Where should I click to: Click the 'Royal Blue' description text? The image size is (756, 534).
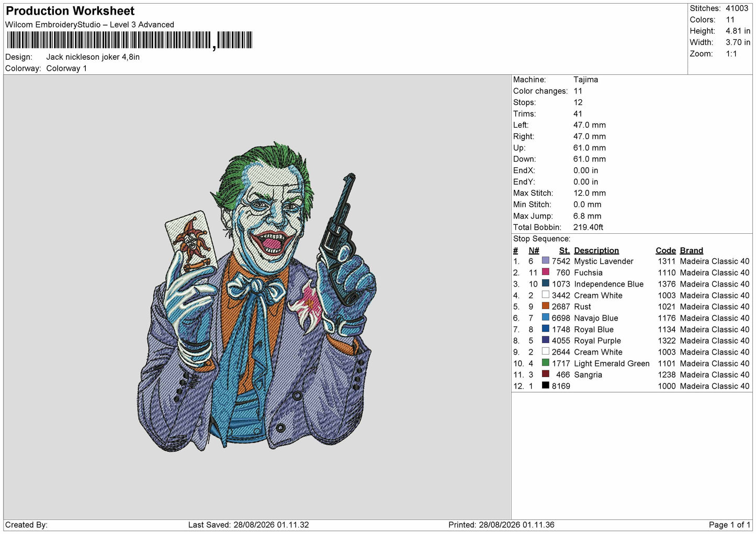[x=594, y=330]
